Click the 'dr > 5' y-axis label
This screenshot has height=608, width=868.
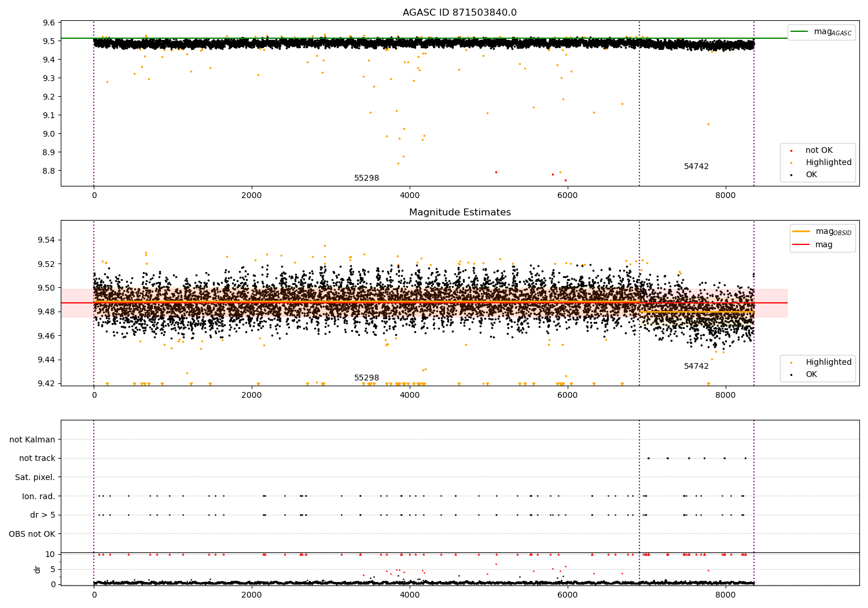click(x=43, y=515)
